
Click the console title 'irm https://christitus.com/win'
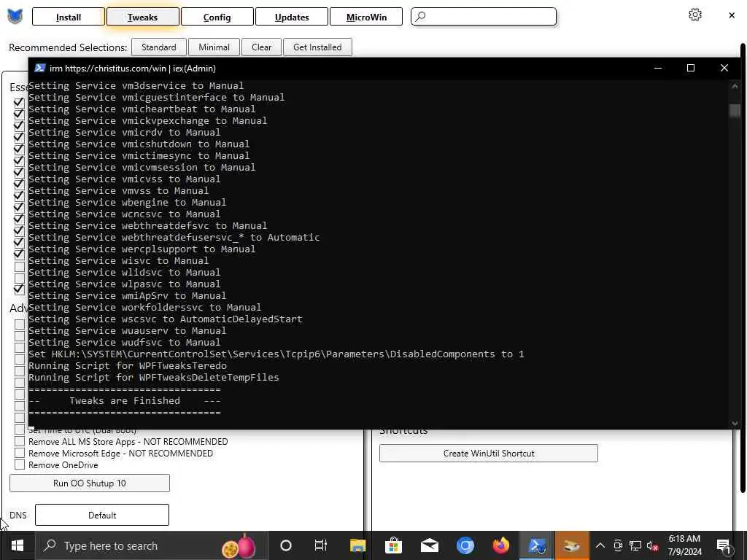133,68
